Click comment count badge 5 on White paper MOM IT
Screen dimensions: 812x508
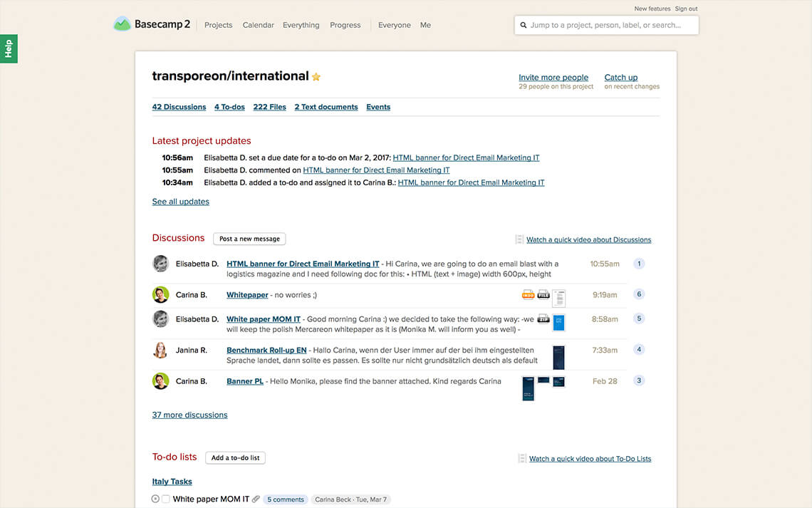[x=639, y=318]
